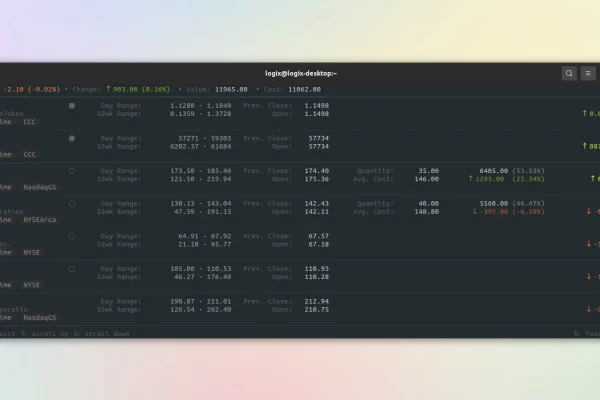
Task: Select the position value 6405.00 (53.53%)
Action: [x=512, y=171]
